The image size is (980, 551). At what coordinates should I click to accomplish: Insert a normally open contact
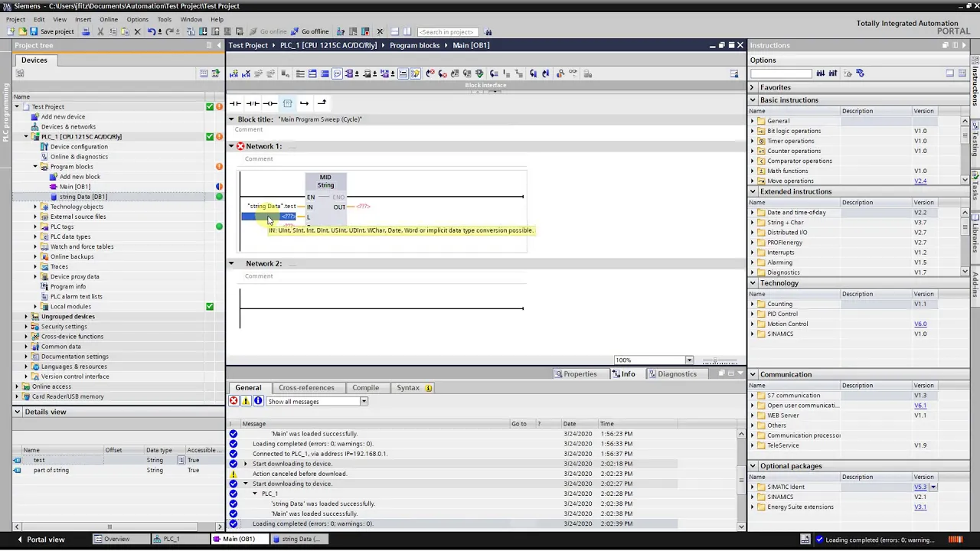coord(235,103)
